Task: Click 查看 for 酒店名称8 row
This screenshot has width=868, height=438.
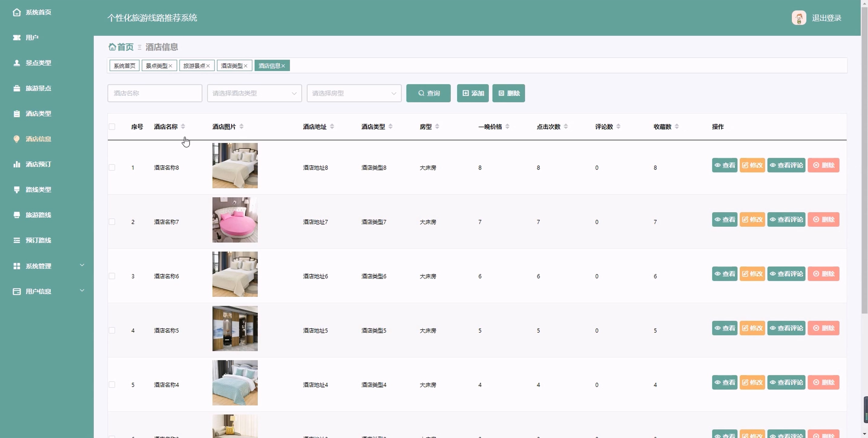Action: coord(725,165)
